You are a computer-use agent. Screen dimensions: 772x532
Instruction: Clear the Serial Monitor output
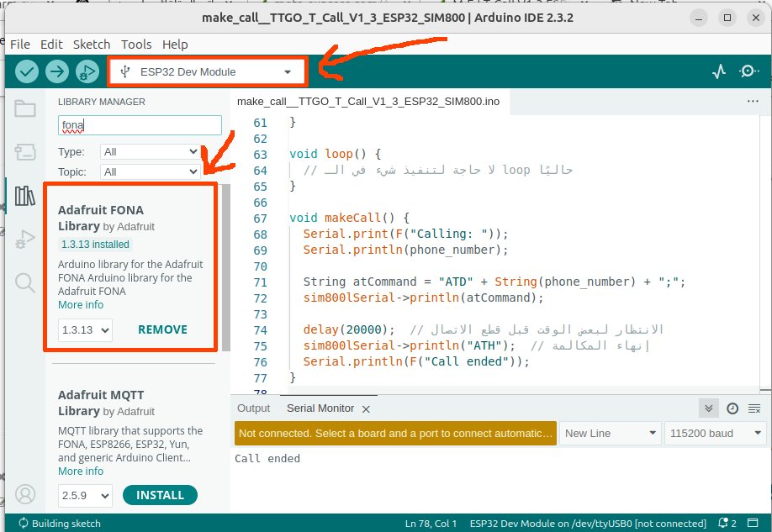coord(753,408)
